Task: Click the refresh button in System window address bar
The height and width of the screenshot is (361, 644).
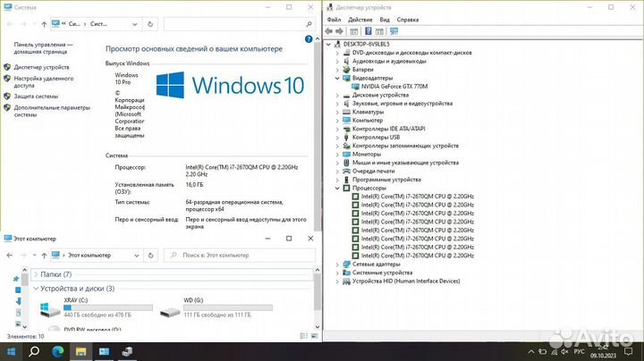Action: (150, 24)
